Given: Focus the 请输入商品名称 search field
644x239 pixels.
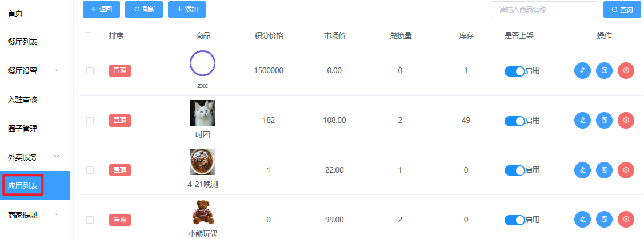Looking at the screenshot, I should tap(544, 10).
